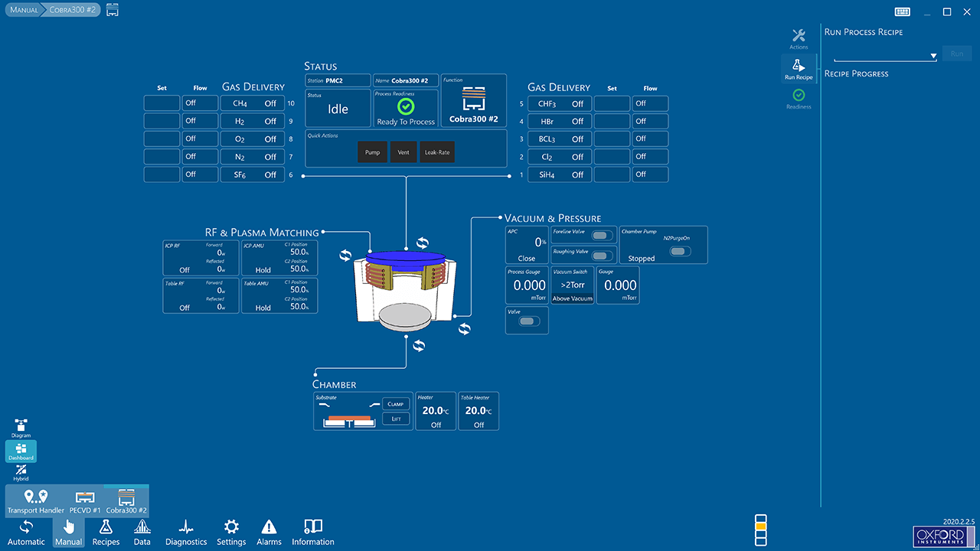
Task: Click the BCL3 gas Off tile
Action: [560, 139]
